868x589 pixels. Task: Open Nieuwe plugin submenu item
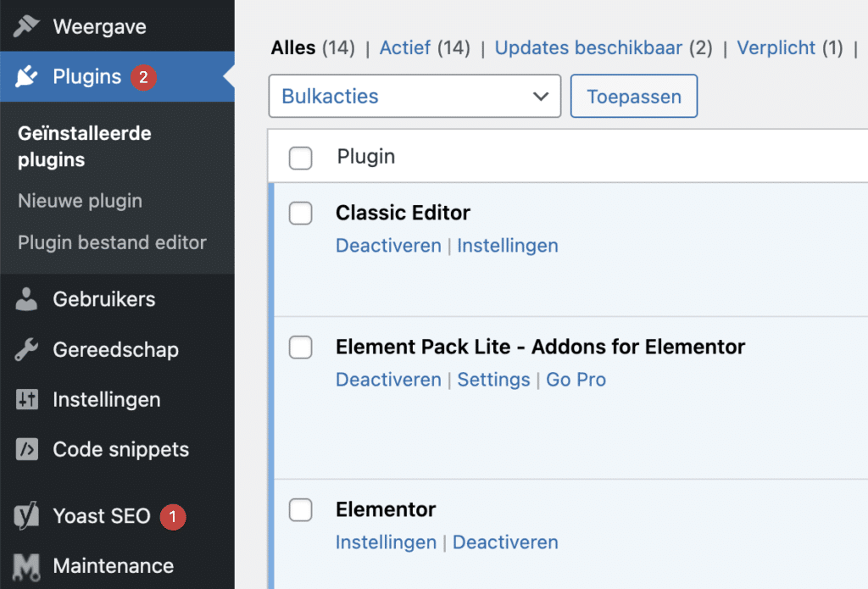pos(80,200)
